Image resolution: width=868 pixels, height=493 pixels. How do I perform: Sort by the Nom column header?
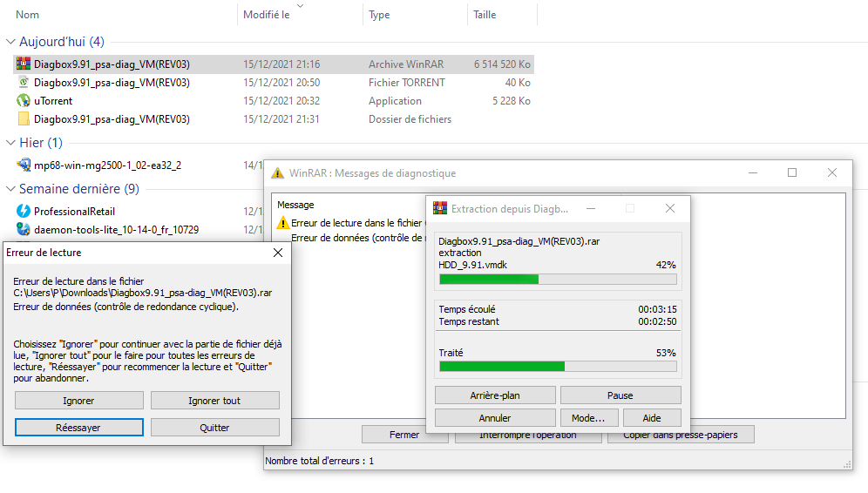click(x=27, y=15)
